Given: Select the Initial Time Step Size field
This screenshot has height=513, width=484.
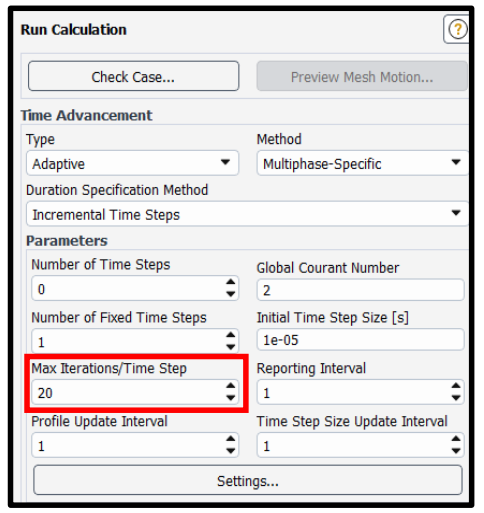Looking at the screenshot, I should [x=360, y=340].
